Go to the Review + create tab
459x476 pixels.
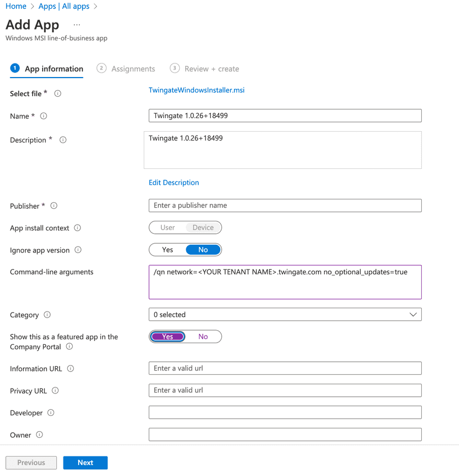pos(211,69)
